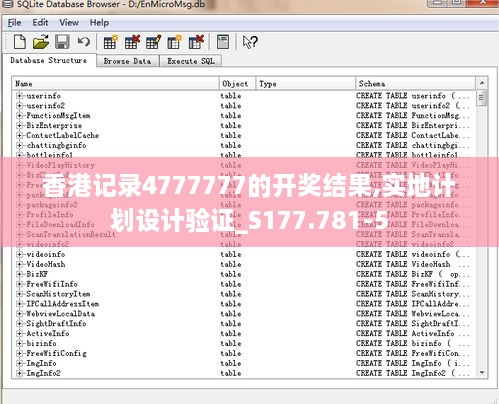Click the scrollbar down arrow in table list
The width and height of the screenshot is (499, 404).
point(482,372)
